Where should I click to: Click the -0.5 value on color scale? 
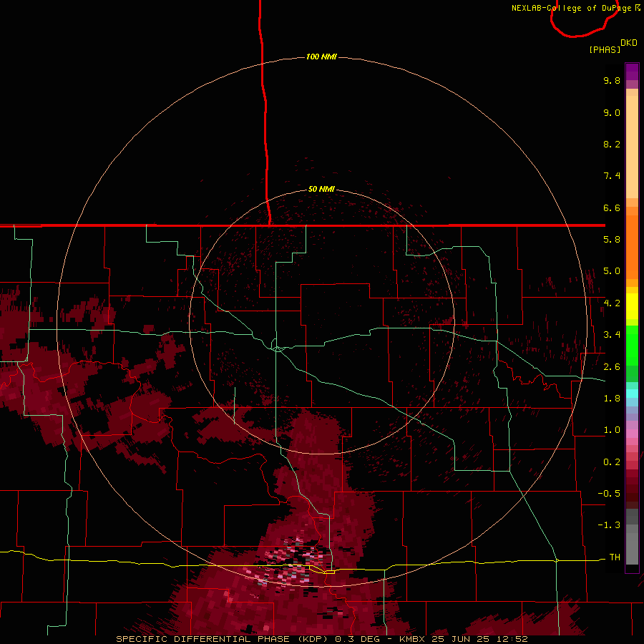click(609, 494)
